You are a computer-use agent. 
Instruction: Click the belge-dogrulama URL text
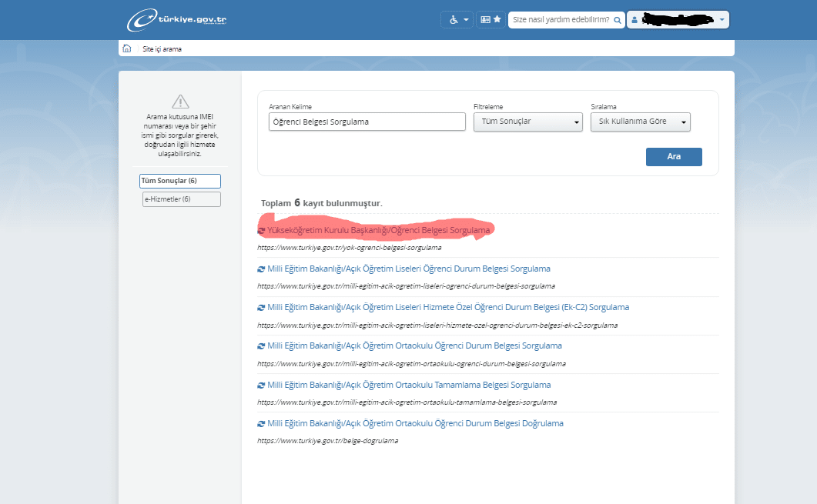327,441
